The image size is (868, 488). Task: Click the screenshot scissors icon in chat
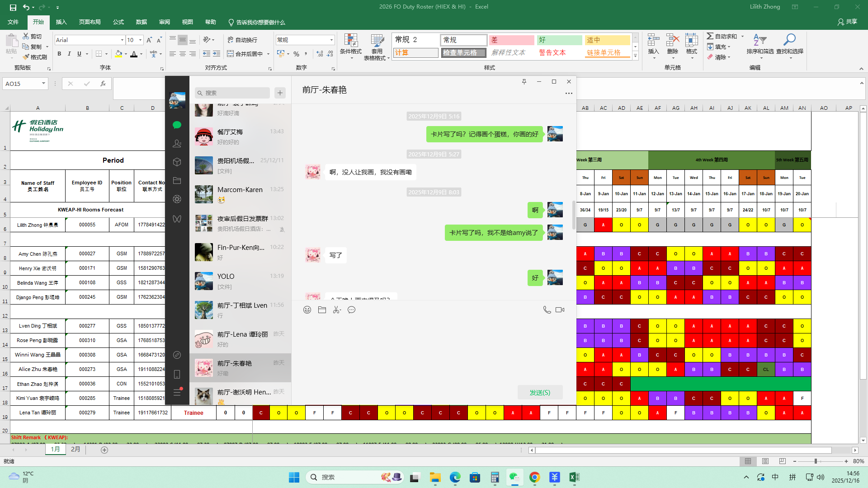click(336, 310)
